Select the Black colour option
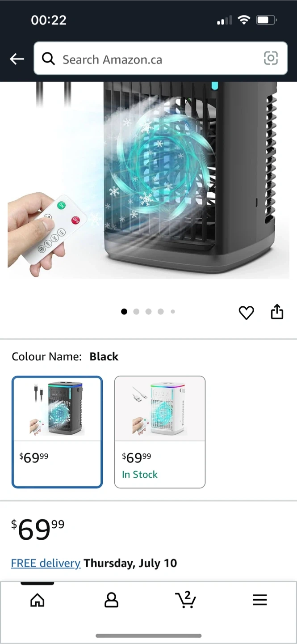The width and height of the screenshot is (297, 644). pos(57,432)
